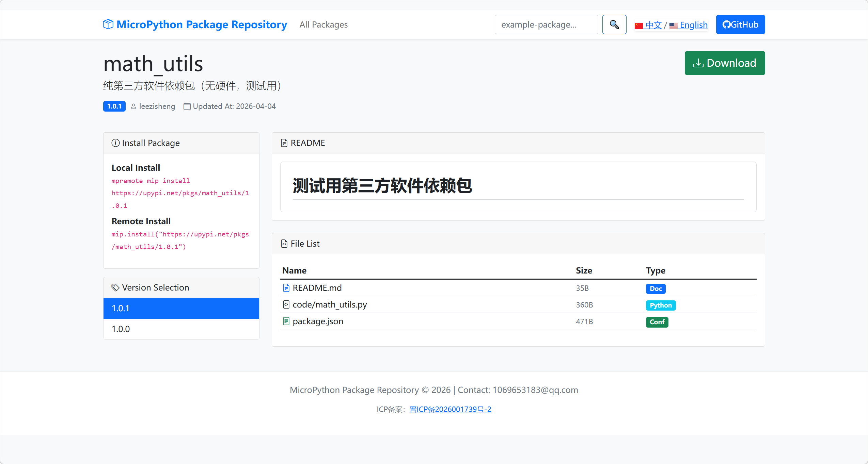This screenshot has width=868, height=464.
Task: Select version 1.0.1 in the list
Action: pyautogui.click(x=181, y=308)
